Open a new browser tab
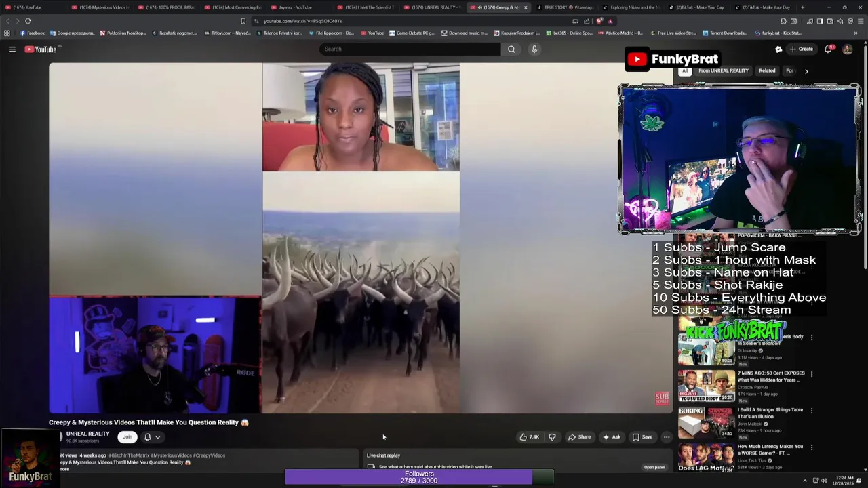 (802, 7)
